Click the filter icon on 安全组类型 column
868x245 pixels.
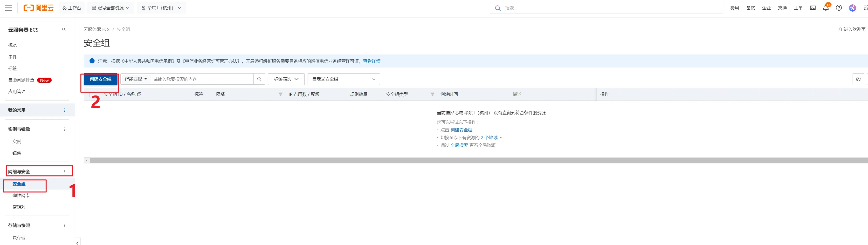point(432,94)
